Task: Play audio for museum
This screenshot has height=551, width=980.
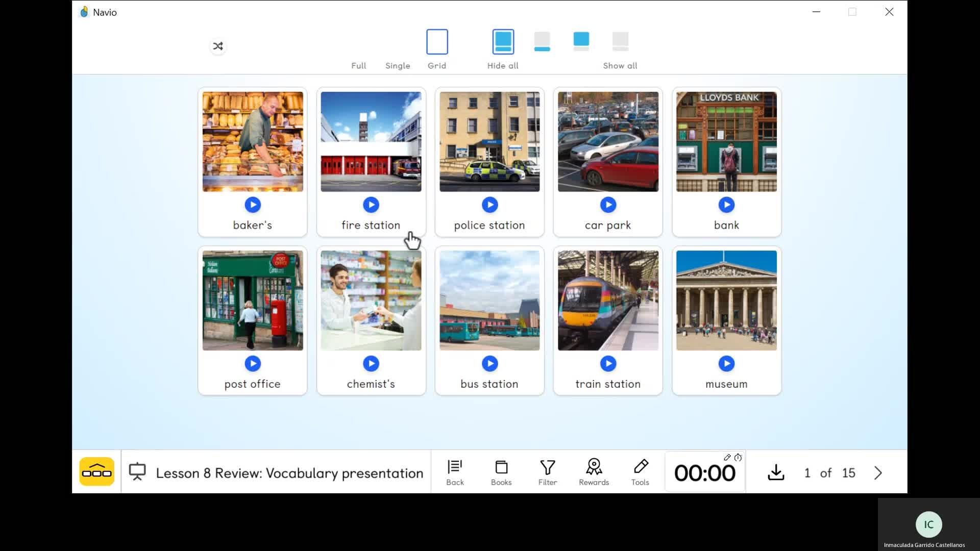Action: [726, 364]
